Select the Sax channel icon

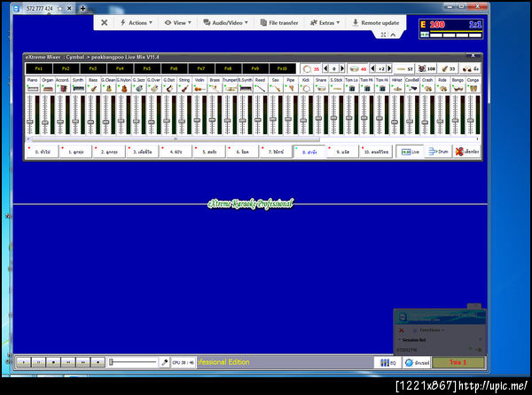(x=276, y=89)
